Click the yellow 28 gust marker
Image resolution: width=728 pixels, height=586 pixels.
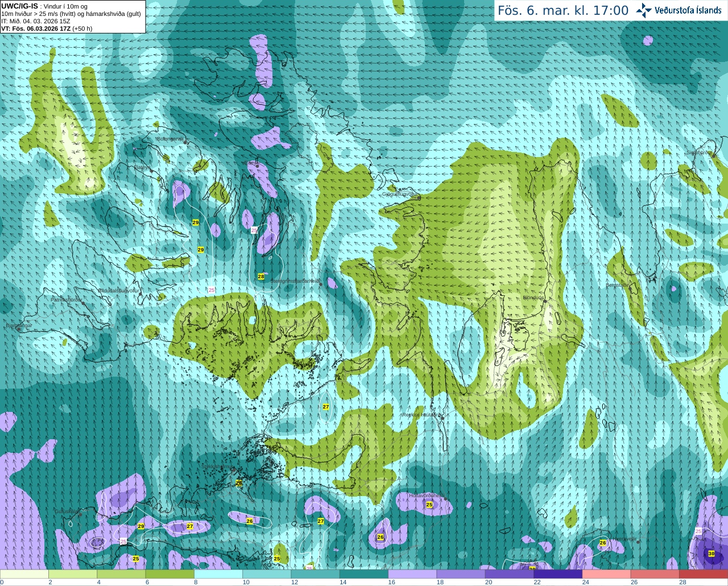[x=261, y=277]
